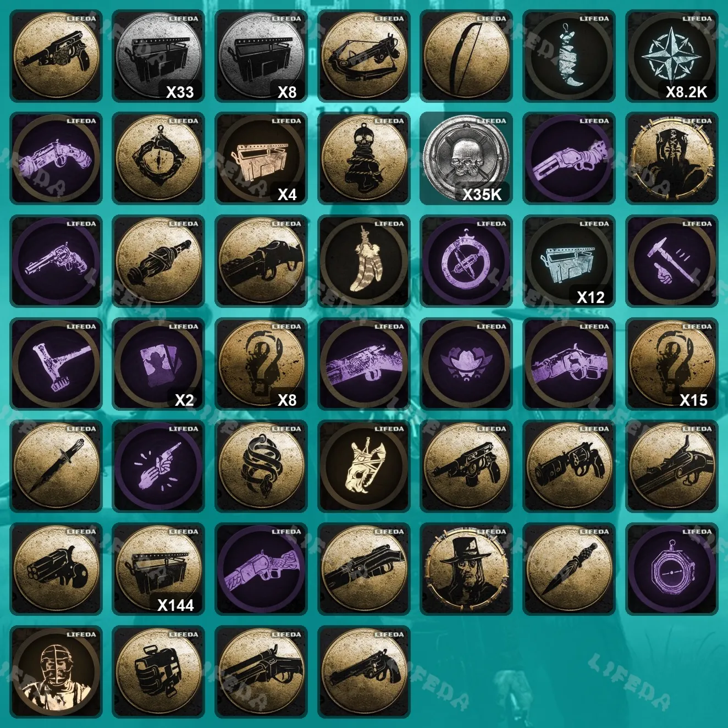Select the crate icon labeled X4
728x728 pixels.
point(261,159)
